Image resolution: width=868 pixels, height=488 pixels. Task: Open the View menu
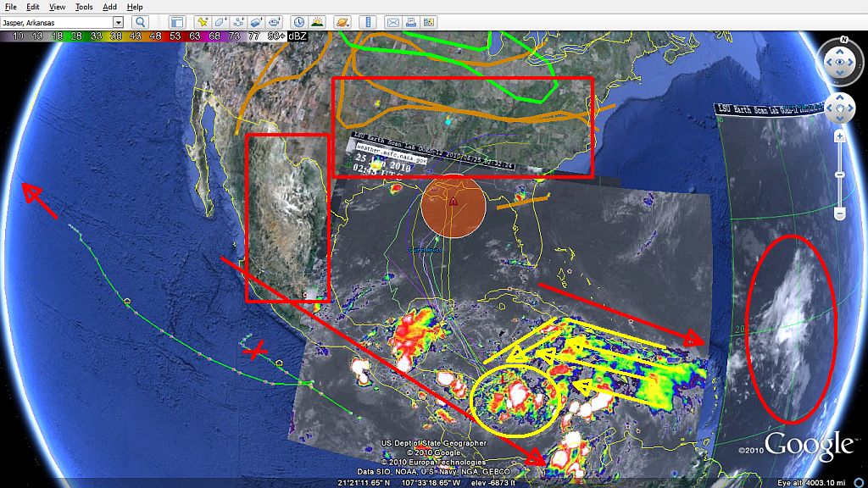57,7
